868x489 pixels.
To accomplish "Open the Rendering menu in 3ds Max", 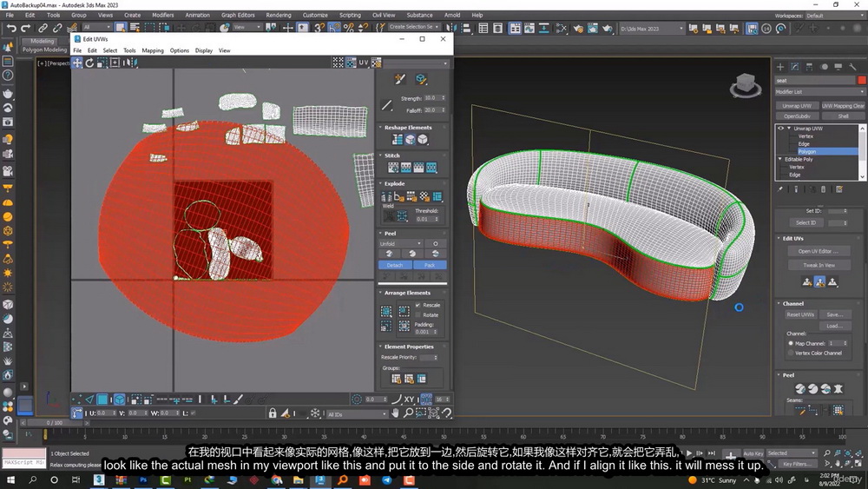I will coord(279,15).
